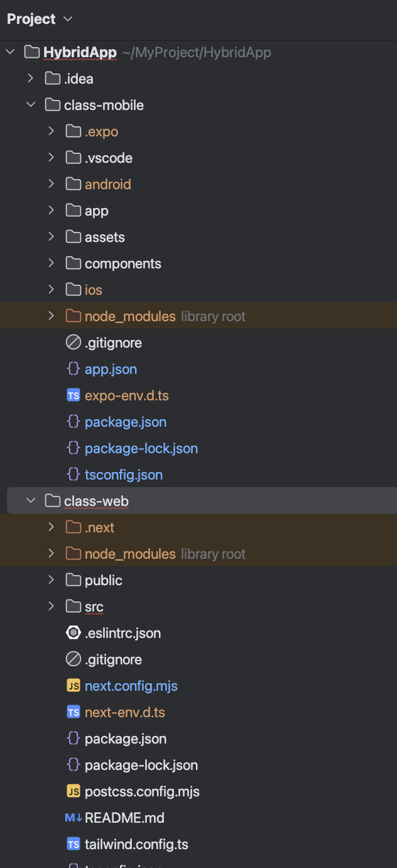Click the .expo folder icon
Screen dimensions: 397x868
(73, 131)
